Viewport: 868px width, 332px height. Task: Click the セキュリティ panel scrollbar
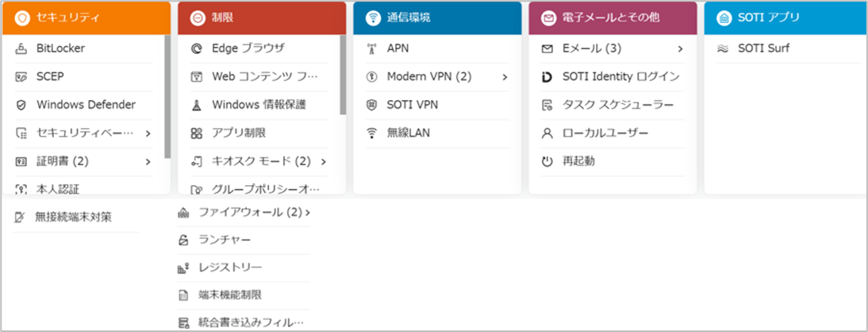pos(167,97)
